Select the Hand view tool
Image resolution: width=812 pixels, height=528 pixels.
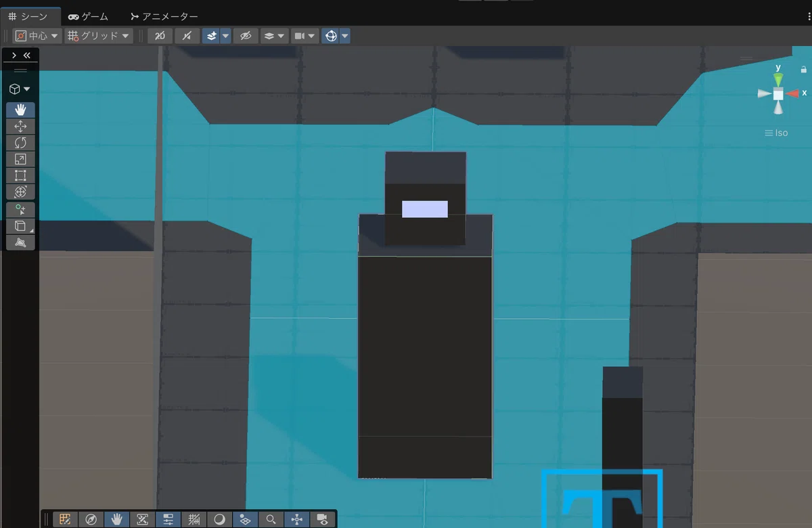[20, 110]
